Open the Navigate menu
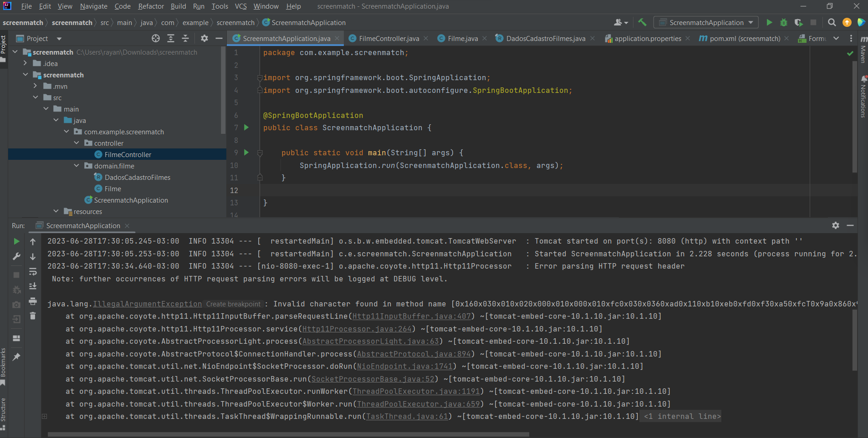 point(94,6)
